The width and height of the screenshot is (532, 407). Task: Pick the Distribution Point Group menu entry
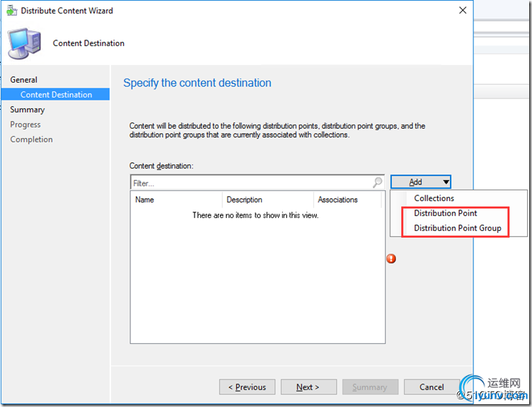coord(457,228)
